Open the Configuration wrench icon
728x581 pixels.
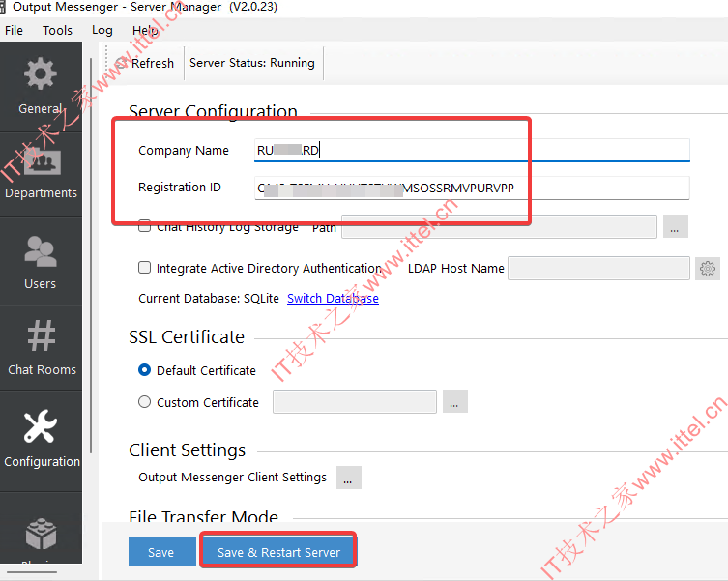(41, 425)
